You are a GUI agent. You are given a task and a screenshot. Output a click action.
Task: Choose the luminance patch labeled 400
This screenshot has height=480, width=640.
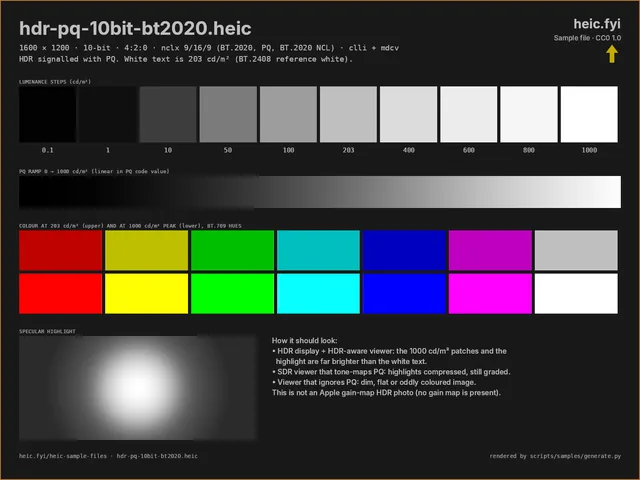(409, 114)
